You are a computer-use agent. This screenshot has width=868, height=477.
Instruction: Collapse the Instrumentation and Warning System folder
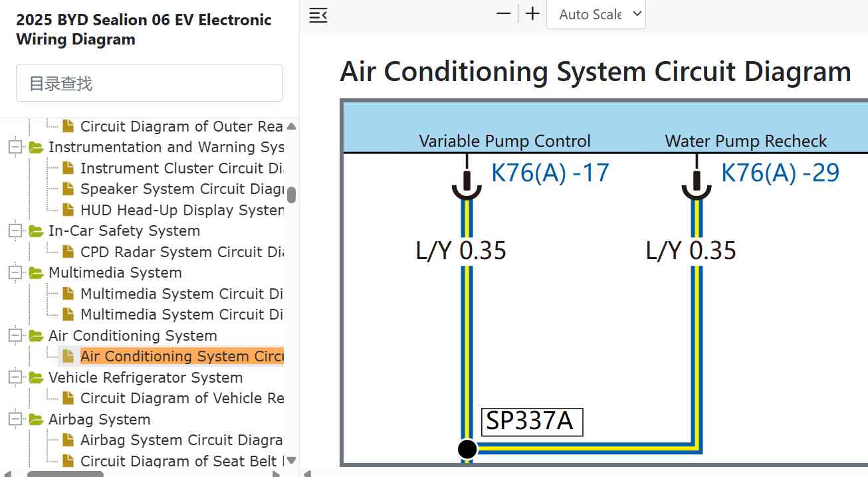coord(15,147)
